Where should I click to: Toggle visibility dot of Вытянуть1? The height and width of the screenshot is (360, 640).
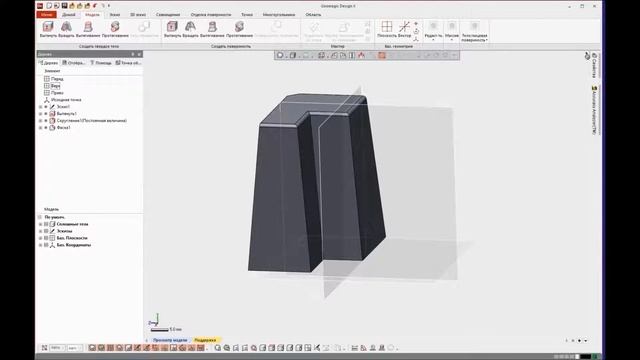46,113
